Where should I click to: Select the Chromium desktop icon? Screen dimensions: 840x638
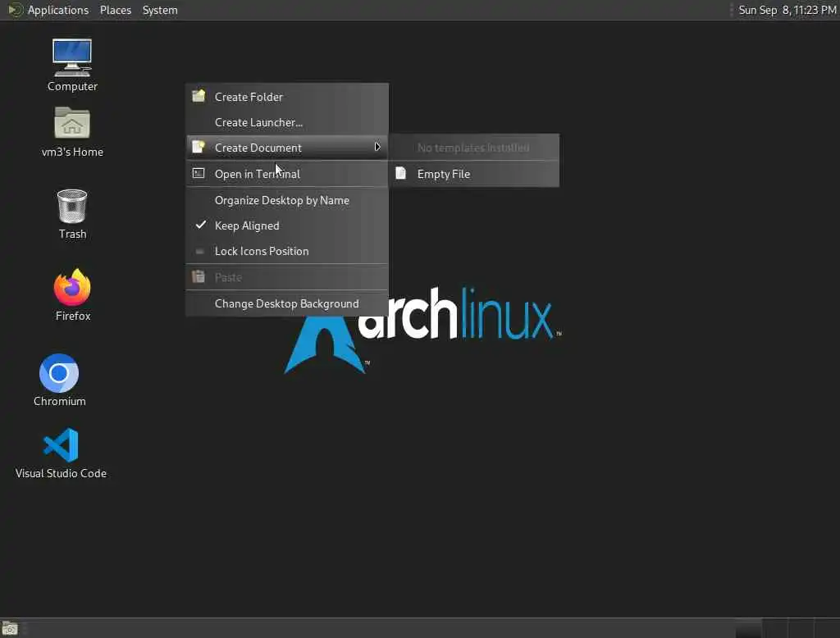[x=59, y=373]
